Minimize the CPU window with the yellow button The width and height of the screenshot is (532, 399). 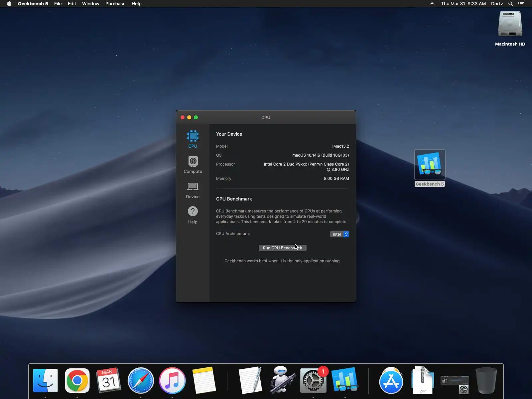[x=189, y=117]
